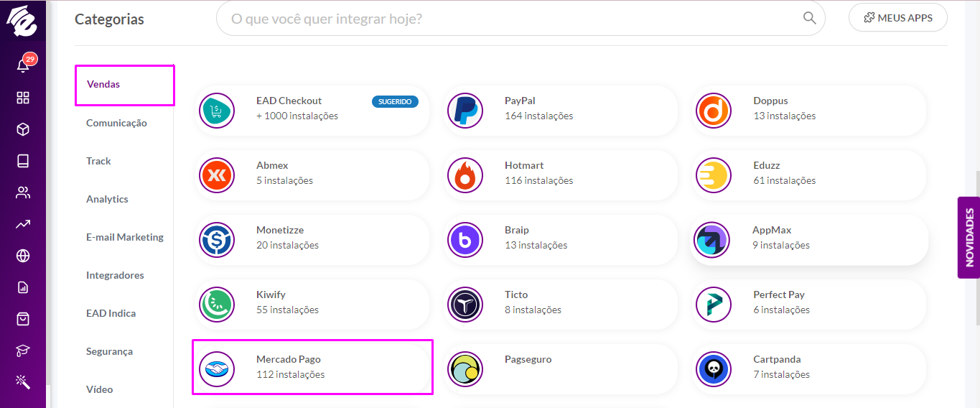Open the shopping bag sidebar icon

tap(23, 319)
